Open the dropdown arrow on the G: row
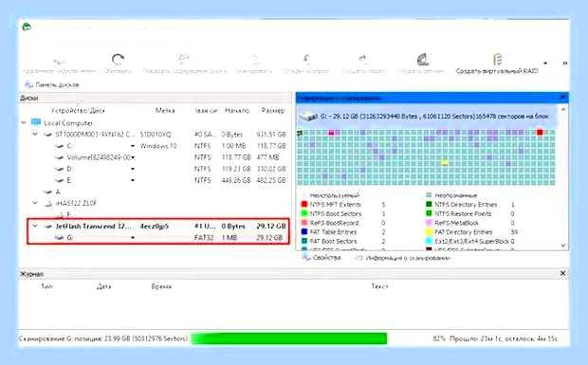 [x=133, y=238]
